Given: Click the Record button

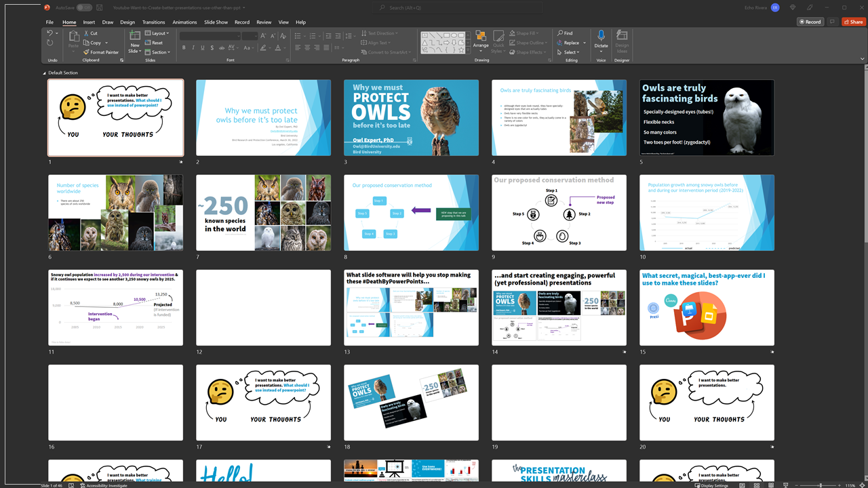Looking at the screenshot, I should (810, 21).
